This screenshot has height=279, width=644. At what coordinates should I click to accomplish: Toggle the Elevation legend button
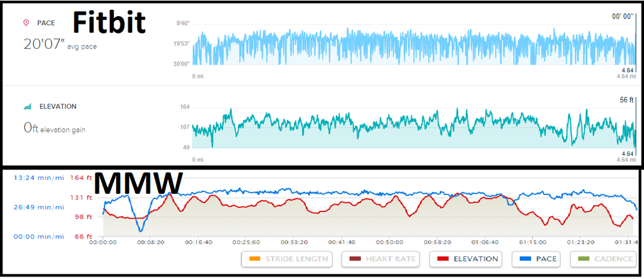467,259
